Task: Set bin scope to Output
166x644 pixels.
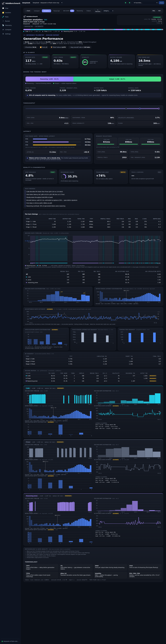Action: (x=88, y=11)
